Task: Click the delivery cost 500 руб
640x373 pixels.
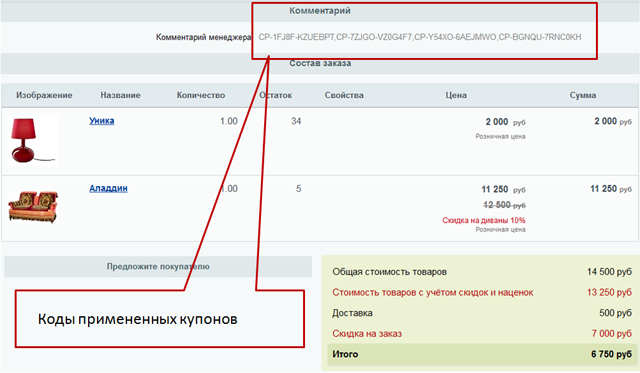Action: click(x=615, y=313)
